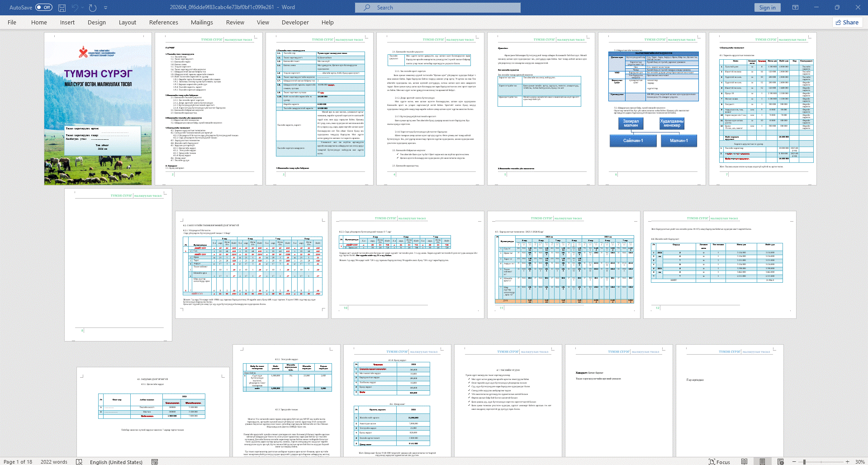Click the zoom in plus icon
The image size is (868, 465).
(847, 461)
